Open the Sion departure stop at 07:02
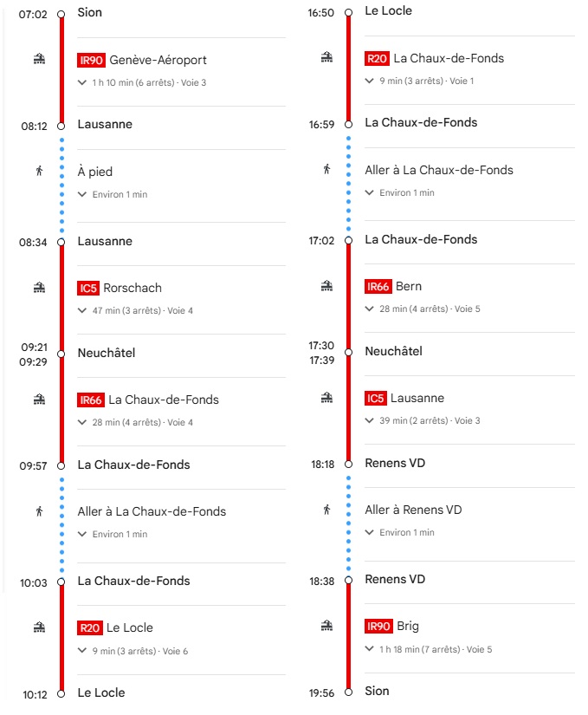The height and width of the screenshot is (715, 588). coord(90,12)
